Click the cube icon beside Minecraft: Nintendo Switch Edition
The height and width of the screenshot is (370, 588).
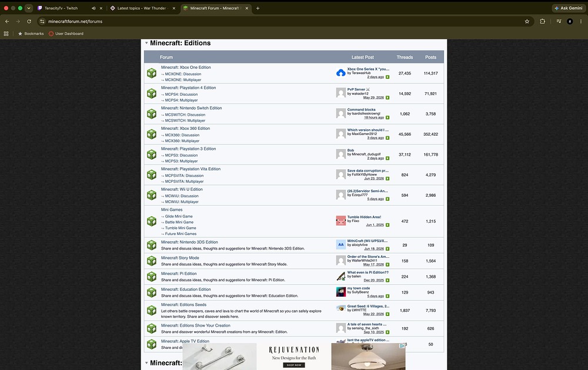coord(152,114)
